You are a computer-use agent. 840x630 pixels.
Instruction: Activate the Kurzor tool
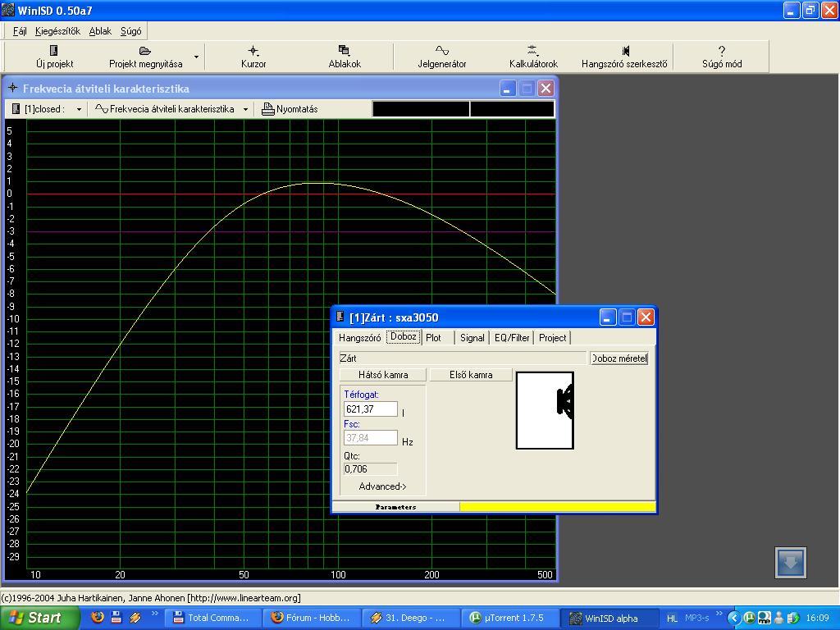253,57
